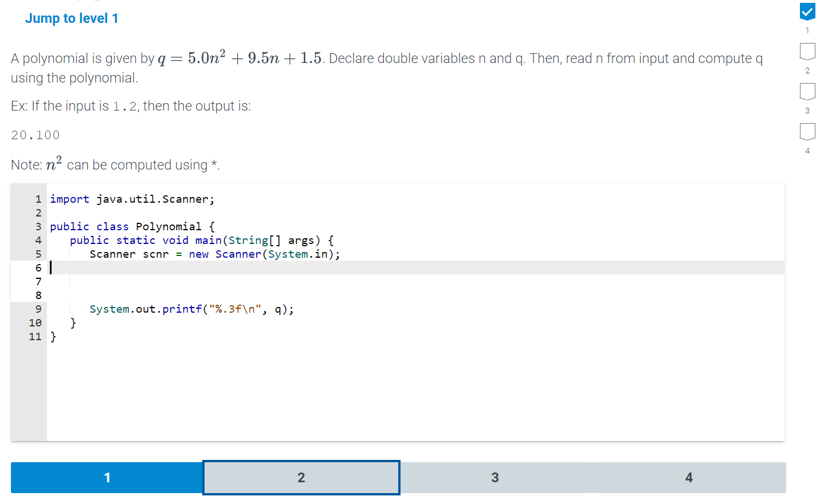This screenshot has height=504, width=828.
Task: Click the level 4 progress badge on the right
Action: 807,132
